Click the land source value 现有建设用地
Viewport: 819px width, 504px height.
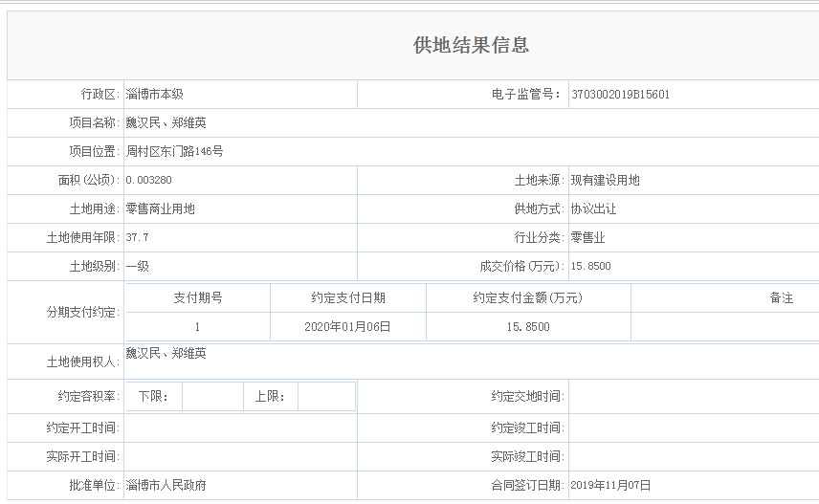click(605, 180)
